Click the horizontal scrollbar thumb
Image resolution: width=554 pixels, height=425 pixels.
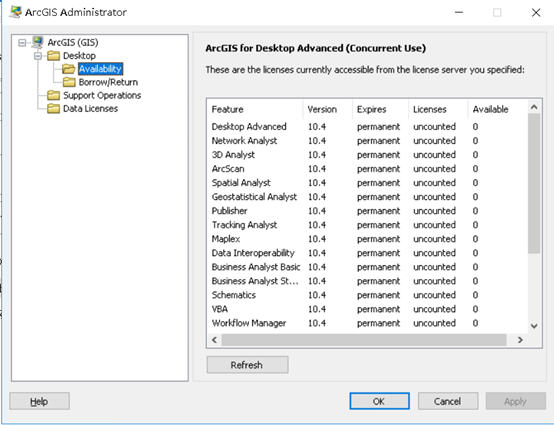tap(364, 340)
